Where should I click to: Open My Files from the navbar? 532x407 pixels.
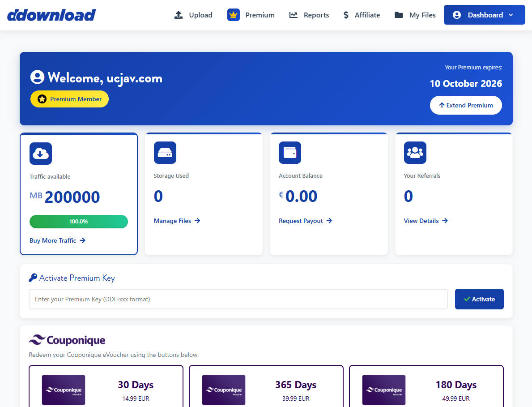[x=415, y=15]
